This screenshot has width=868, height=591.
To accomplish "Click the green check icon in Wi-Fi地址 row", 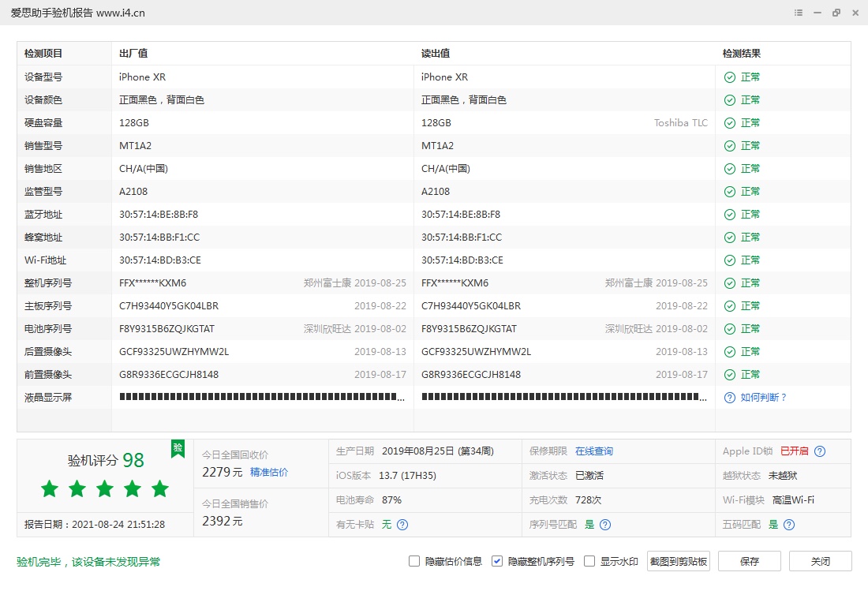I will 730,260.
